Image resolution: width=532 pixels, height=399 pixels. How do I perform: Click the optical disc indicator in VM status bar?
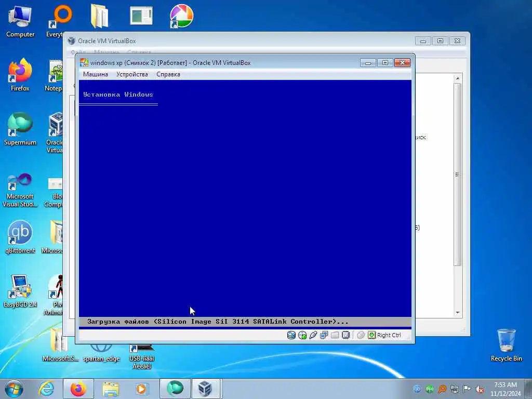click(x=302, y=335)
